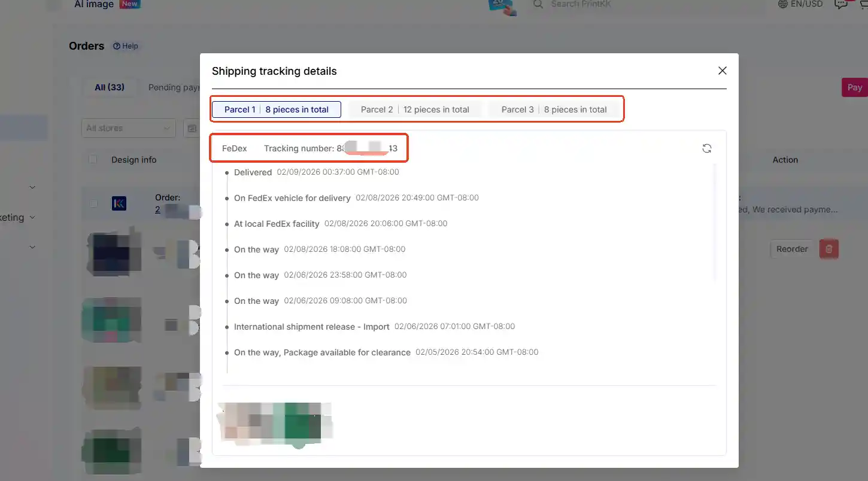
Task: Switch to the Parcel 2 tab
Action: click(415, 109)
